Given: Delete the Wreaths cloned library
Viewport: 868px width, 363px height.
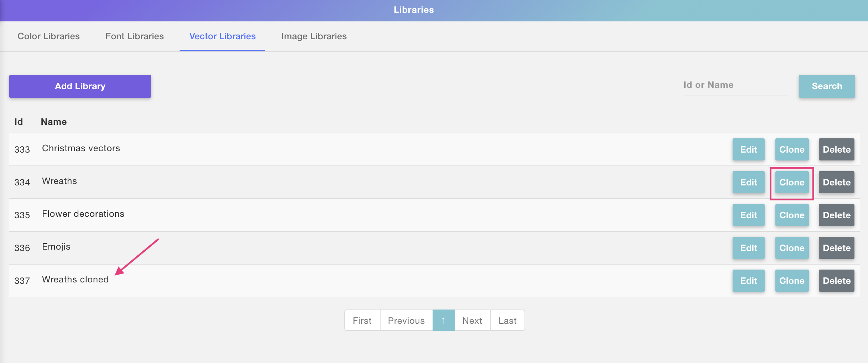Looking at the screenshot, I should [836, 281].
